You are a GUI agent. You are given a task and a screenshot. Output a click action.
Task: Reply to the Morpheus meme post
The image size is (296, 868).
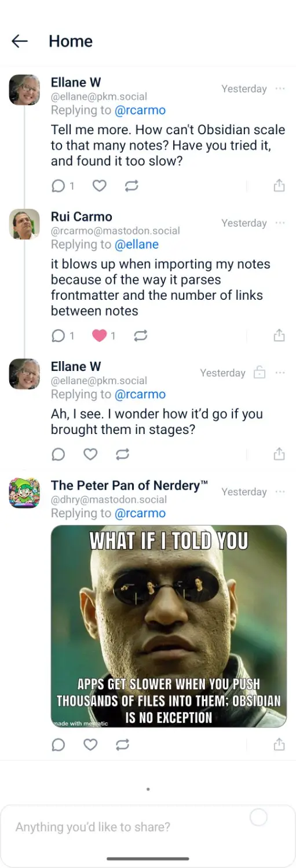coord(59,745)
